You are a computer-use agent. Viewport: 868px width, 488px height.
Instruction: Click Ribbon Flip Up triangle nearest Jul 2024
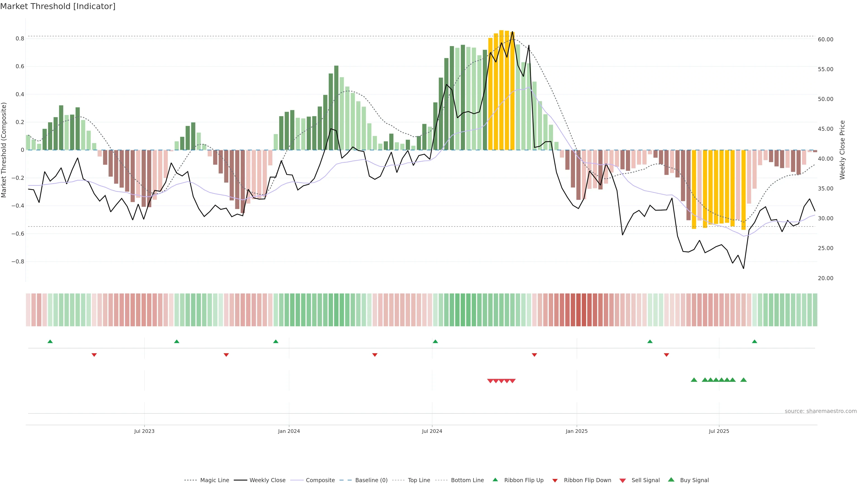pyautogui.click(x=435, y=342)
